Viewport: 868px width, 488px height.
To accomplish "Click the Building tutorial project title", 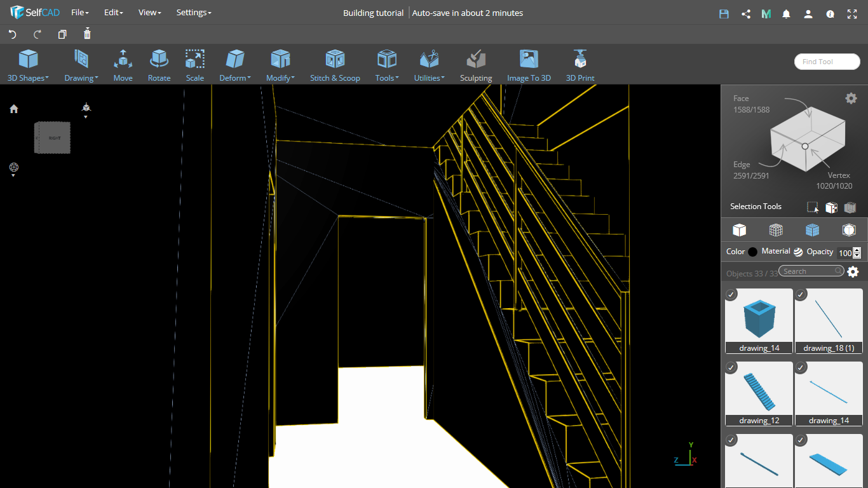I will click(x=373, y=13).
